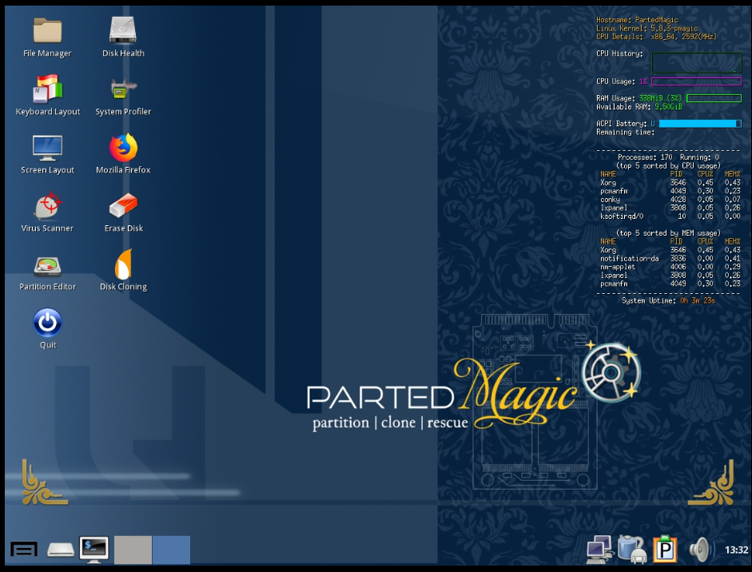The width and height of the screenshot is (752, 572).
Task: Click the blue jug with plug tray icon
Action: point(631,549)
